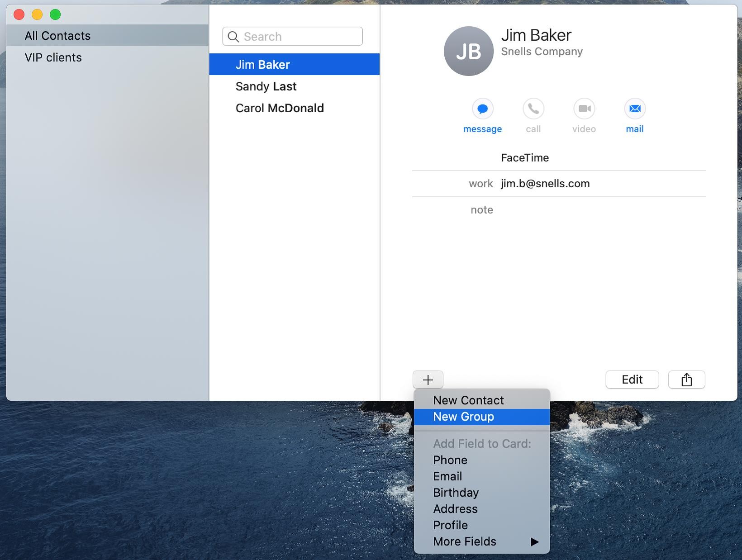Click the red close window button
Screen dimensions: 742x560
pos(19,14)
